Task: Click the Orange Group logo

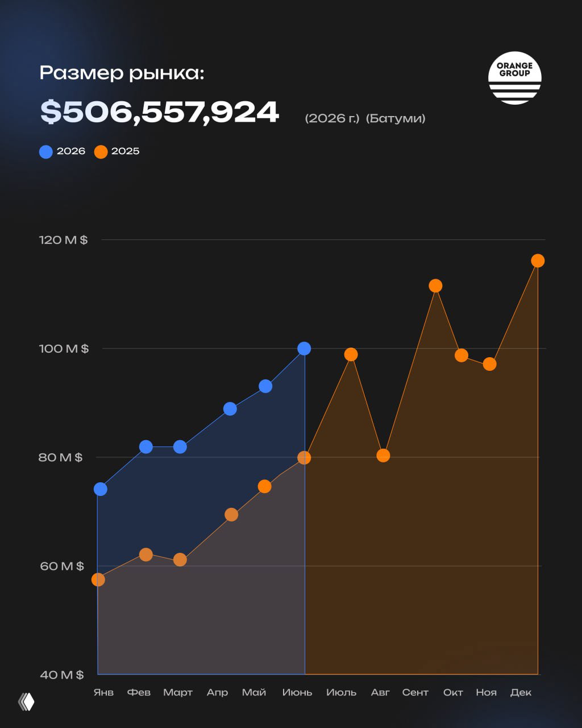Action: tap(514, 78)
